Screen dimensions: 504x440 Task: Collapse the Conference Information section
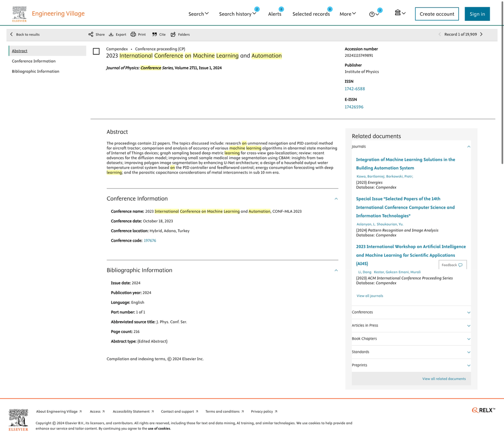pos(336,199)
